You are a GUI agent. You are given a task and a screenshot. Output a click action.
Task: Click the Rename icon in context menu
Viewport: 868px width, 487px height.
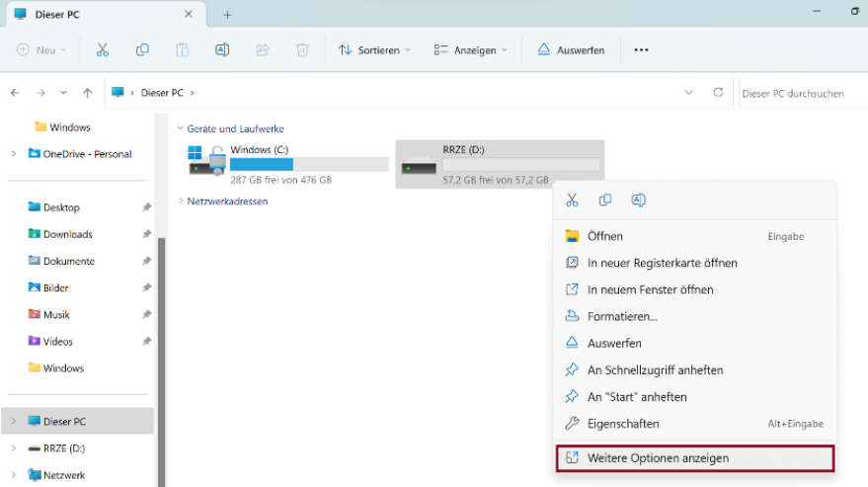(638, 200)
